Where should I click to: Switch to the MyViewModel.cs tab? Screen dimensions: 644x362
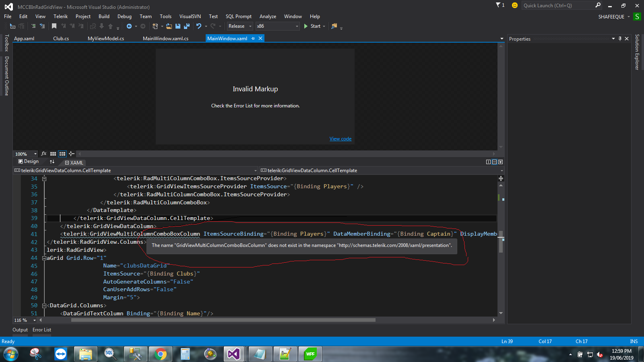pyautogui.click(x=106, y=39)
